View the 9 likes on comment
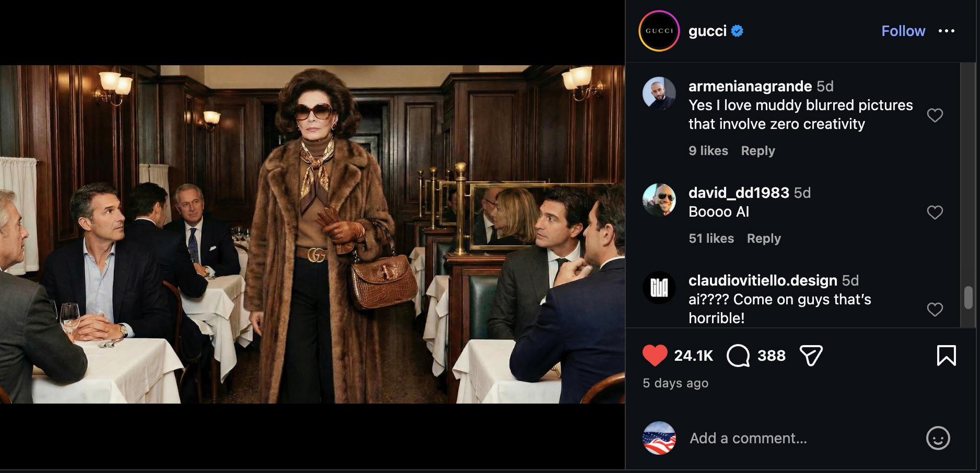This screenshot has height=473, width=980. click(708, 151)
